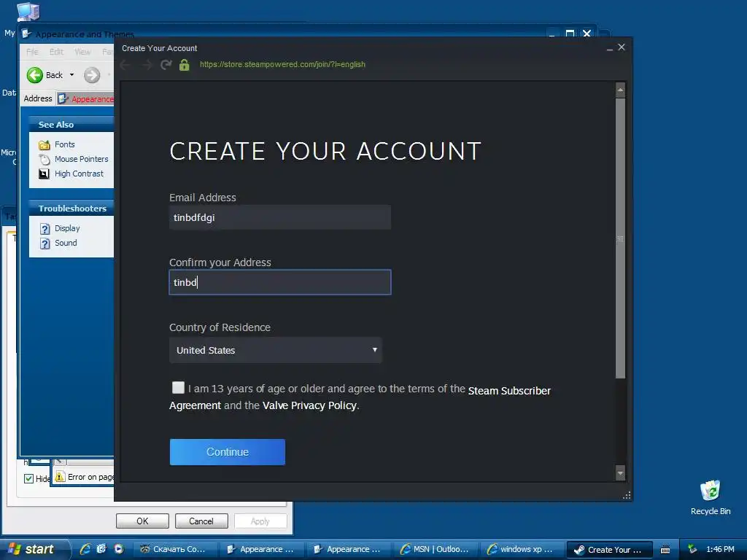
Task: Click the green Back button in Appearance window
Action: click(45, 75)
